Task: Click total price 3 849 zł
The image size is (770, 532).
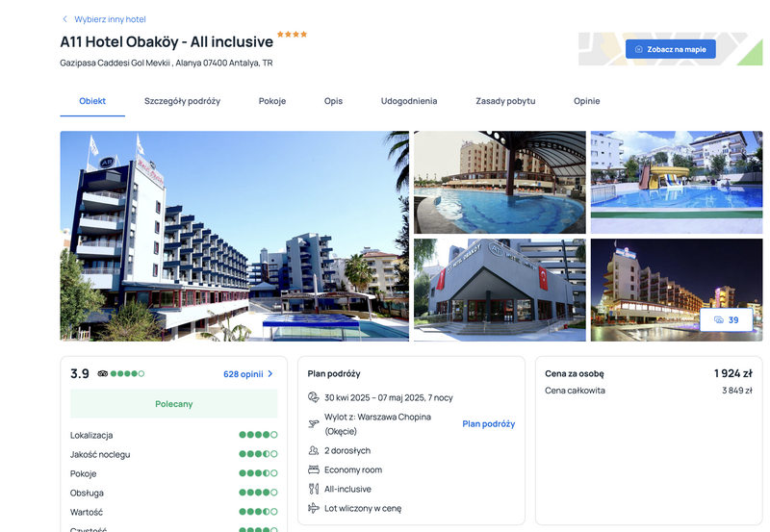Action: (736, 391)
